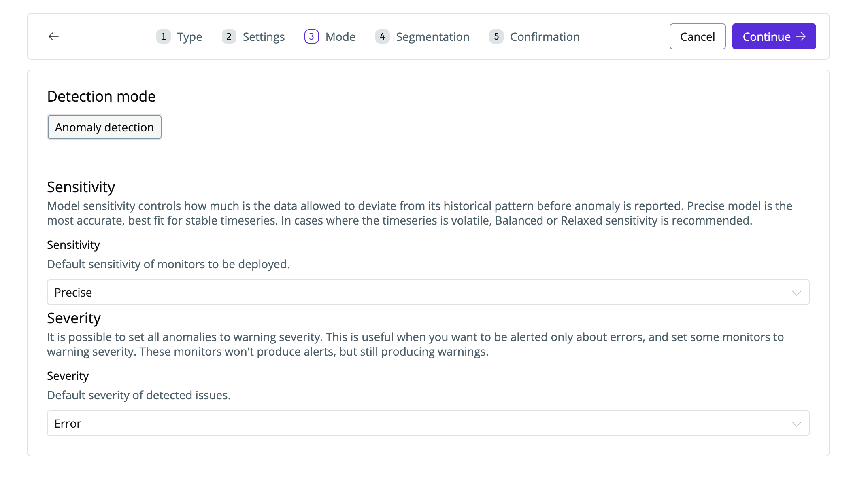Screen dimensions: 868x496
Task: Click the step 4 number badge
Action: [382, 36]
